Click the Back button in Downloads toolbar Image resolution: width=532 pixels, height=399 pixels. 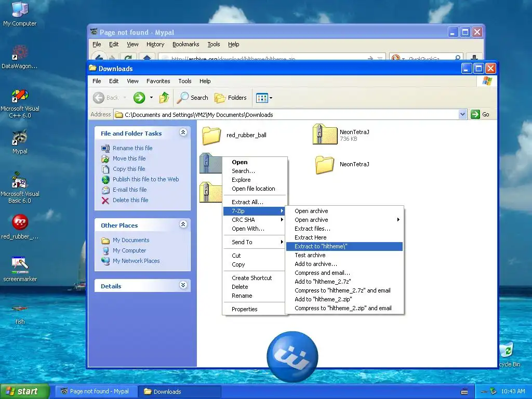point(106,98)
